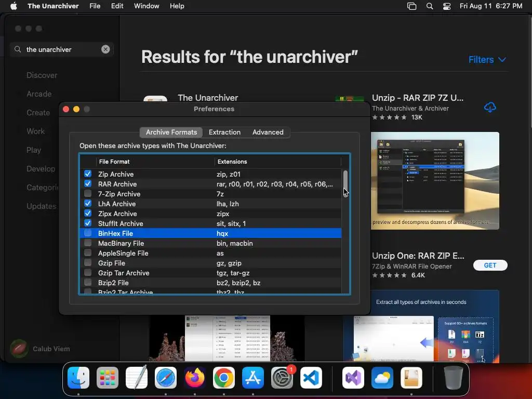The image size is (532, 399).
Task: Sort by Extensions column header
Action: coord(277,162)
